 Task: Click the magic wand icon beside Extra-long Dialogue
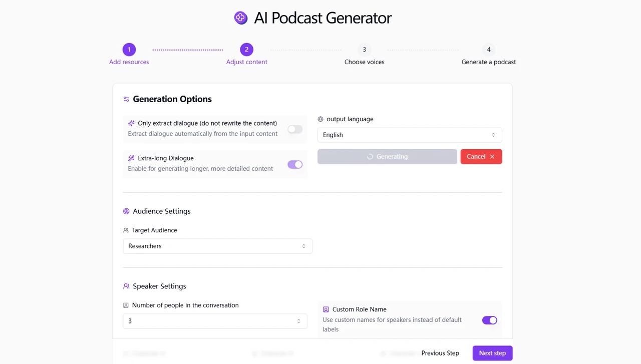point(131,158)
